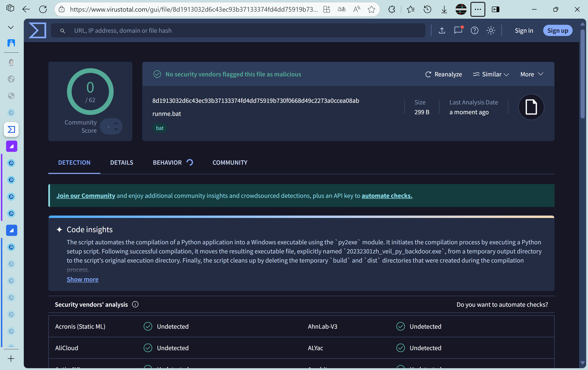Open the COMMUNITY tab
The height and width of the screenshot is (370, 588).
coord(230,163)
